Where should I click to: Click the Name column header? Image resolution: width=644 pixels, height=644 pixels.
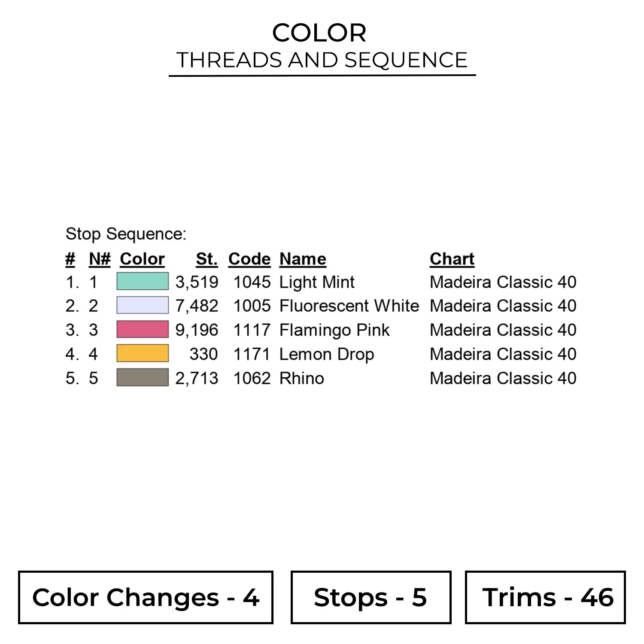[303, 259]
